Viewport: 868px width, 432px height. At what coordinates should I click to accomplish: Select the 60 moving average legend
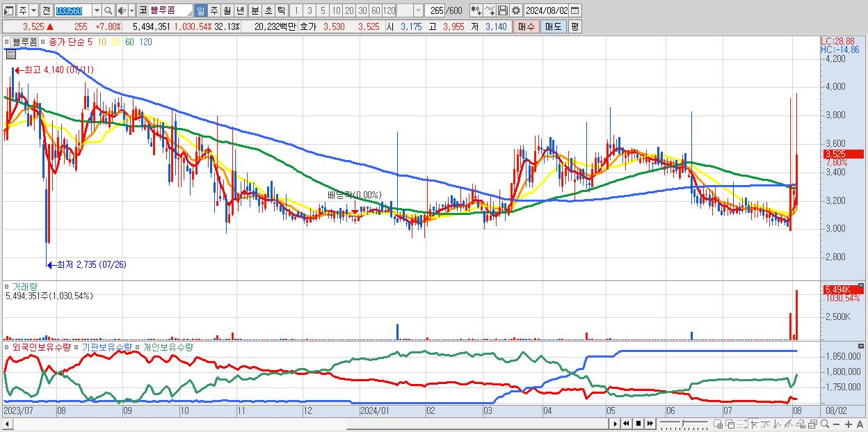click(x=129, y=42)
